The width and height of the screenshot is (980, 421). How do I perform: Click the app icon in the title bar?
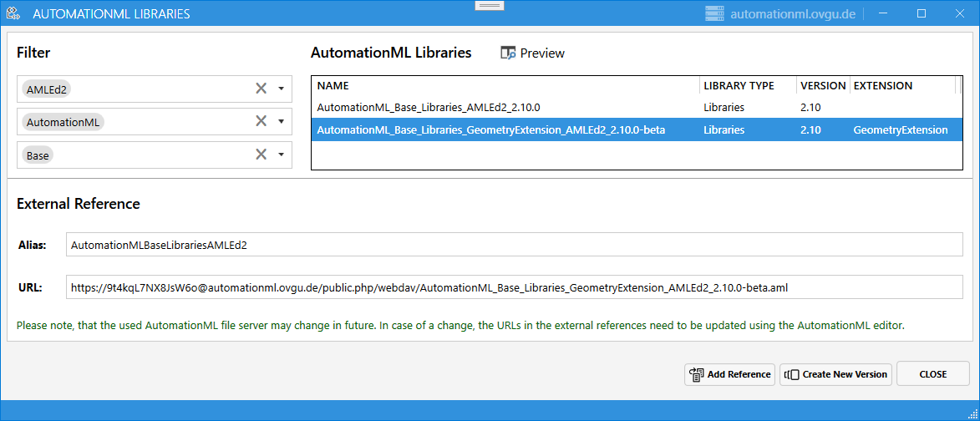pyautogui.click(x=13, y=13)
